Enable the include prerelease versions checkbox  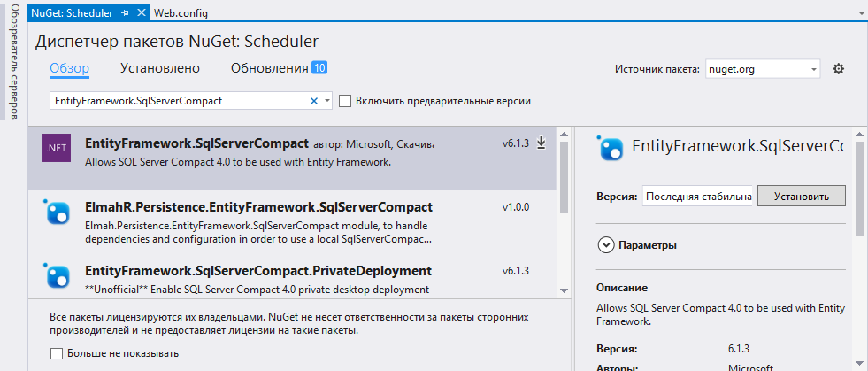tap(345, 101)
